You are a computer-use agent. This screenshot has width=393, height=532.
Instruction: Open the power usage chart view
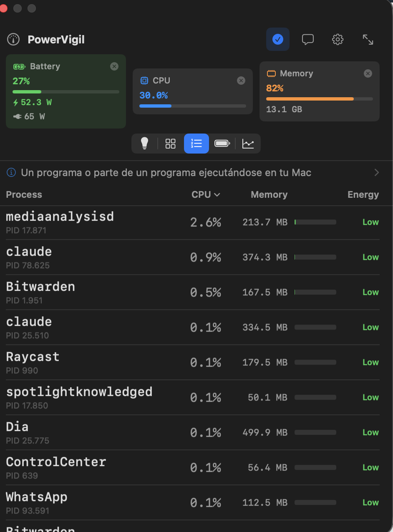(248, 143)
